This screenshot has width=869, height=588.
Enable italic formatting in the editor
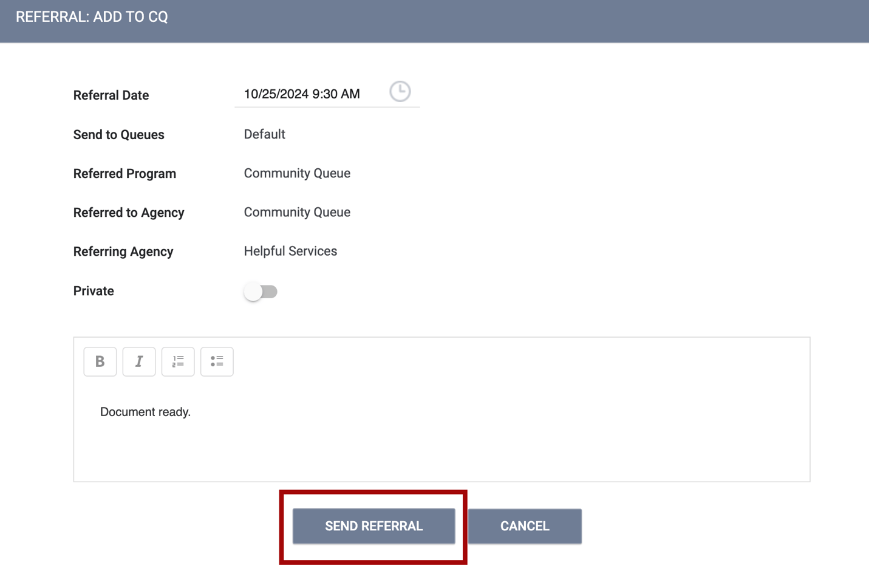139,361
